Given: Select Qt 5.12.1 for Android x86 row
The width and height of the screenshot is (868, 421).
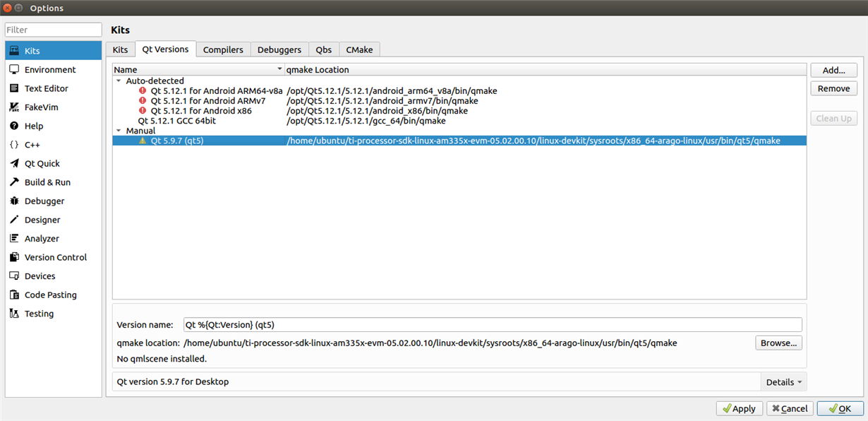Looking at the screenshot, I should tap(459, 111).
